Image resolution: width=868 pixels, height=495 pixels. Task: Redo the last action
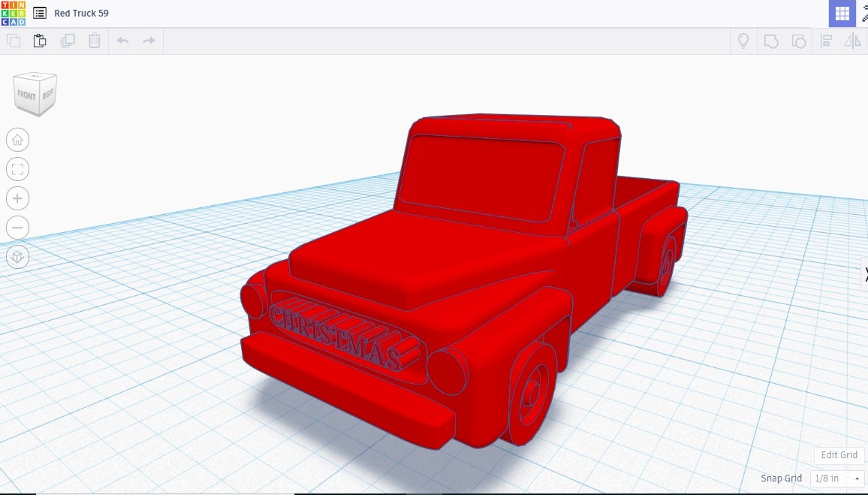point(149,41)
